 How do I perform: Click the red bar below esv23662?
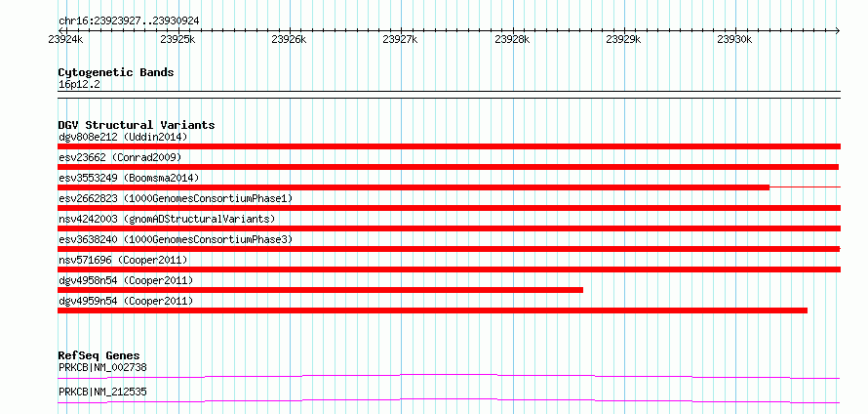pos(448,167)
